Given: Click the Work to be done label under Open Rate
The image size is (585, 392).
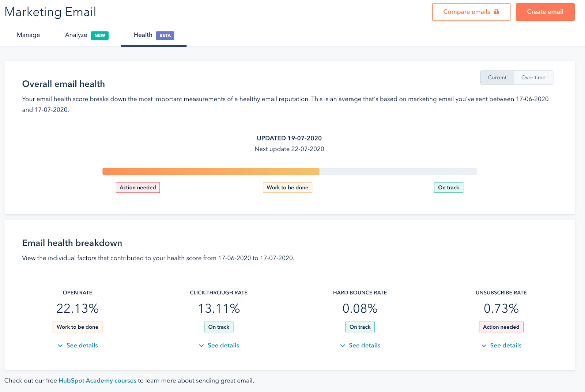Looking at the screenshot, I should click(78, 327).
